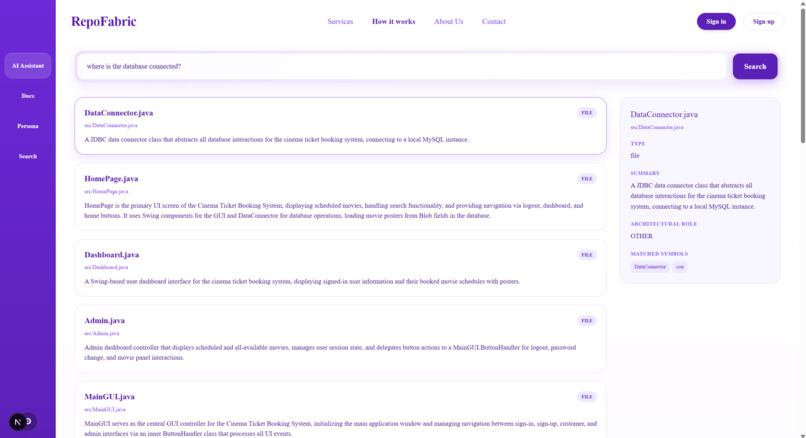Click the src/DataConnector.java path in results list
Viewport: 806px width, 438px height.
pos(111,125)
